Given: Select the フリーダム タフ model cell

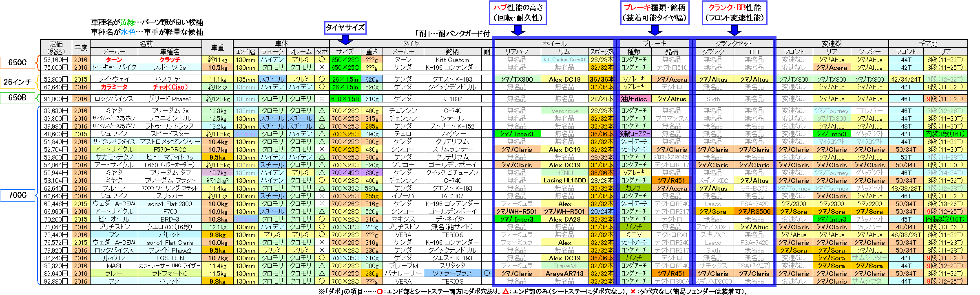Looking at the screenshot, I should pyautogui.click(x=170, y=173).
